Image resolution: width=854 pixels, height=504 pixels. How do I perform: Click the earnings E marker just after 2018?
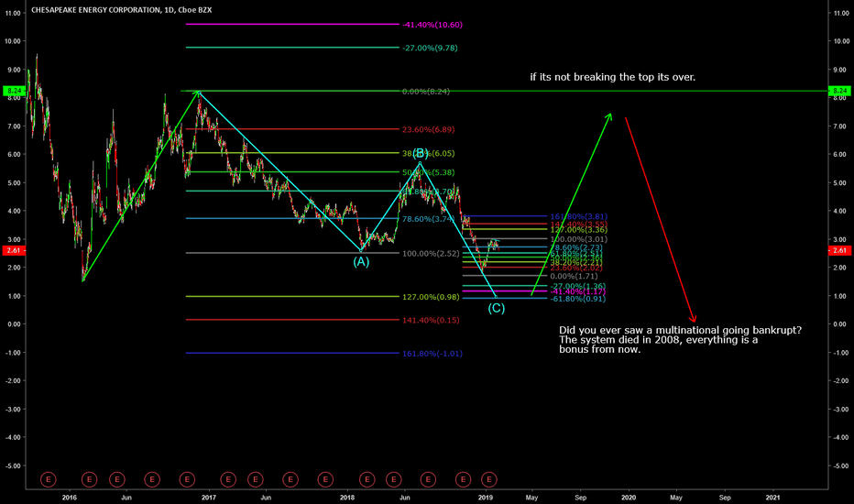click(x=367, y=479)
